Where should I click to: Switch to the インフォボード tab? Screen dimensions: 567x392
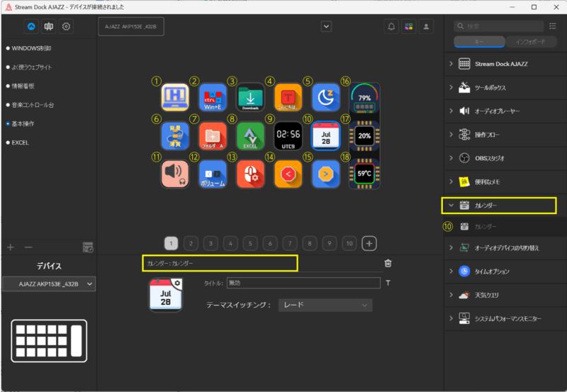pos(531,42)
